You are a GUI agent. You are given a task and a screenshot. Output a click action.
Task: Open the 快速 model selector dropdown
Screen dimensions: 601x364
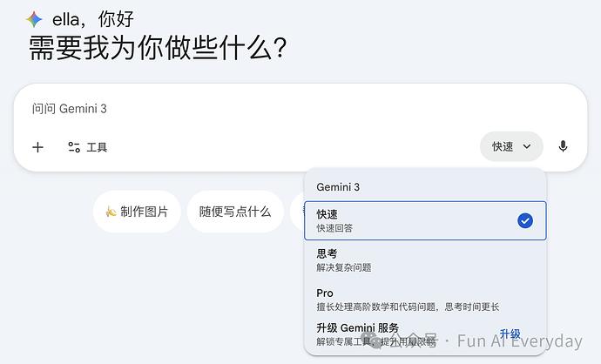pos(510,146)
